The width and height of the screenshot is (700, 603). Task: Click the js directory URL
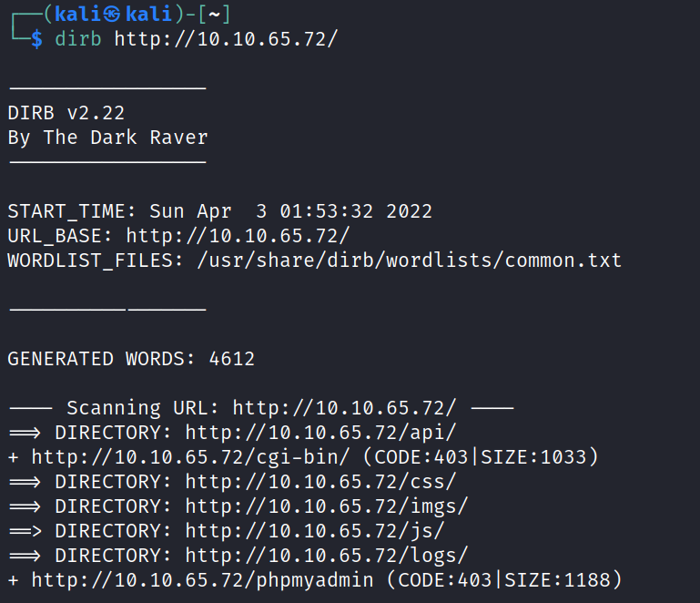pos(315,527)
